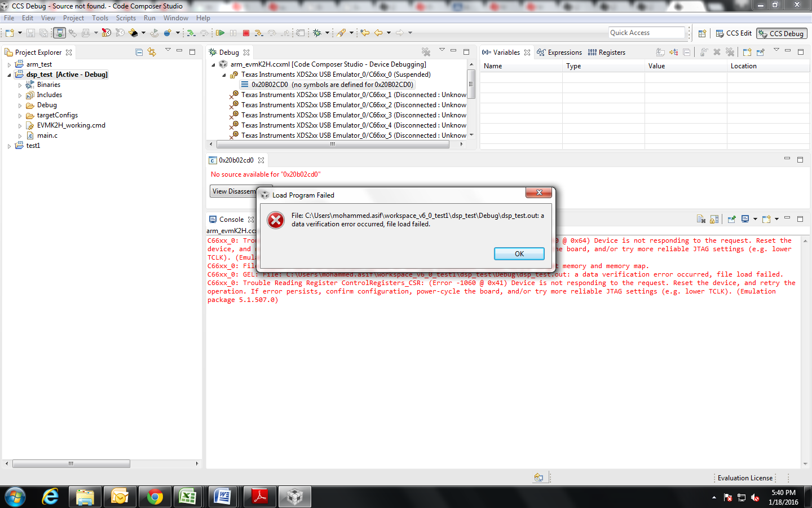Image resolution: width=812 pixels, height=508 pixels.
Task: Click the Forward navigation arrow icon
Action: pyautogui.click(x=400, y=33)
